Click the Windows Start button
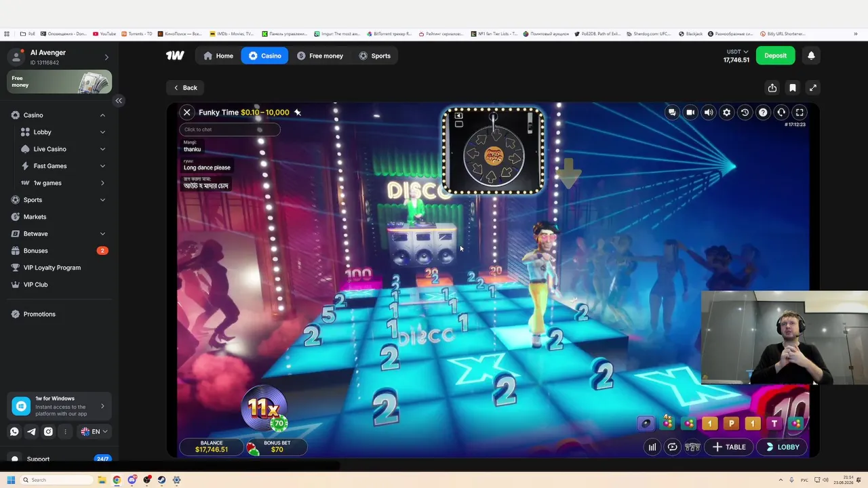Screen dimensions: 868x488 11,480
